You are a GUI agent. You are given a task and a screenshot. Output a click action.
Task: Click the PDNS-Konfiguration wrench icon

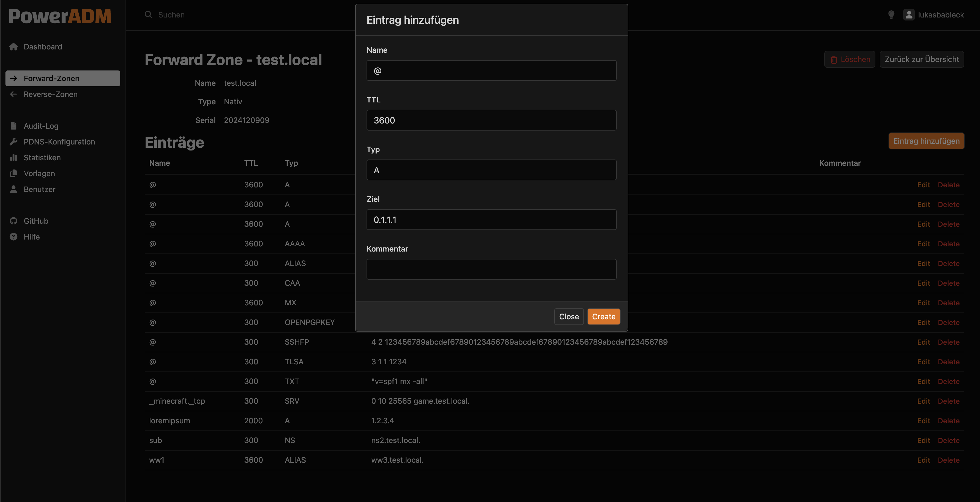click(x=14, y=142)
